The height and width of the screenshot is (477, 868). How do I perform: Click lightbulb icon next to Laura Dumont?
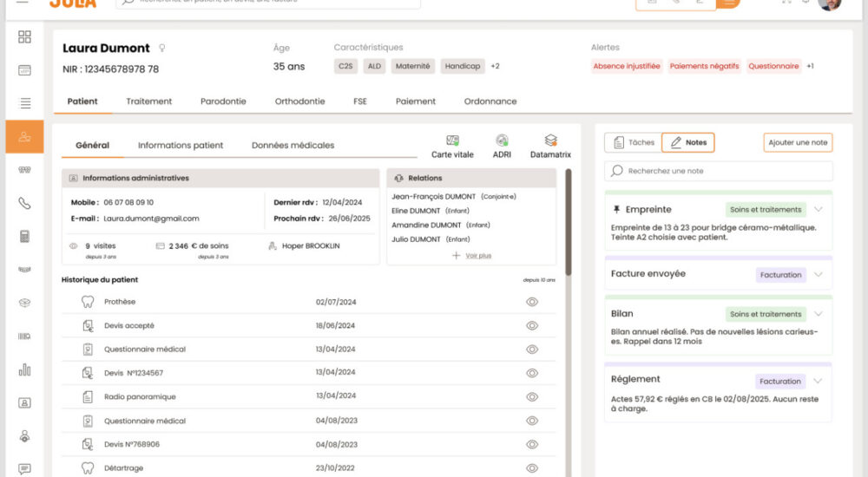pos(162,49)
